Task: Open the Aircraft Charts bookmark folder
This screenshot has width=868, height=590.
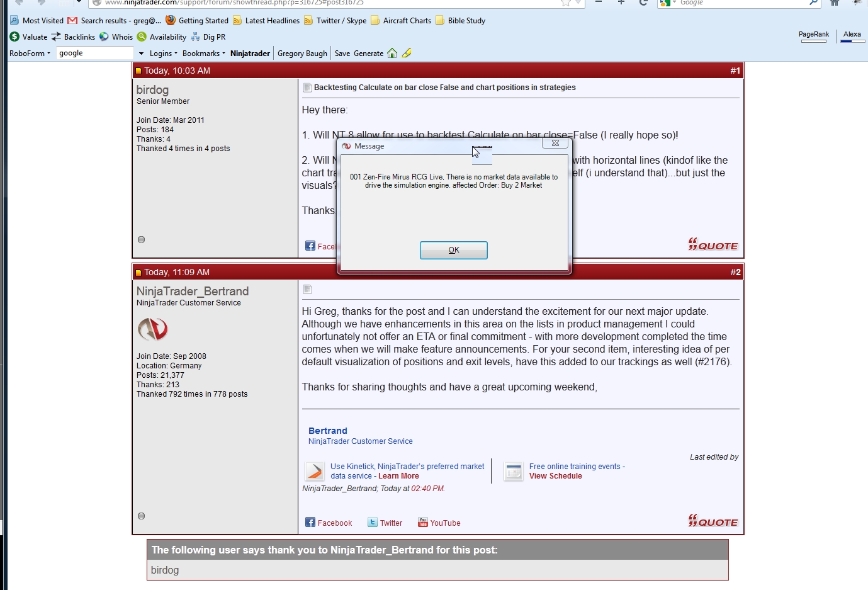Action: pos(401,21)
